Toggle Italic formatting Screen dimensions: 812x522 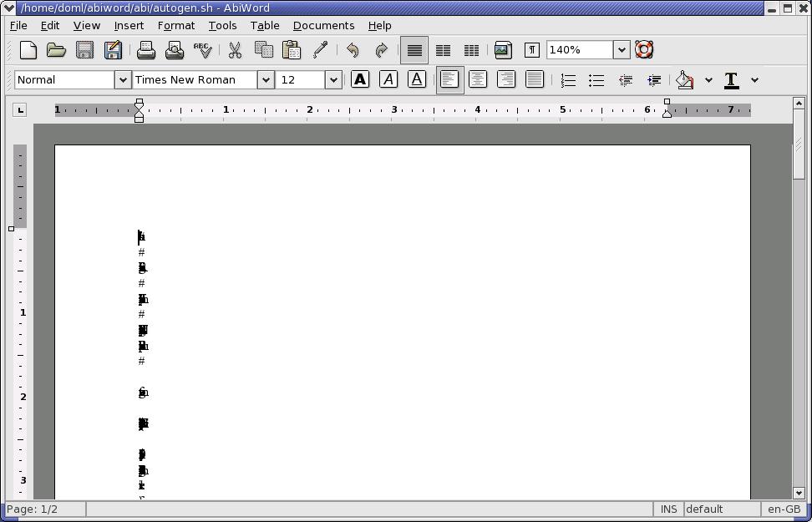[x=388, y=79]
